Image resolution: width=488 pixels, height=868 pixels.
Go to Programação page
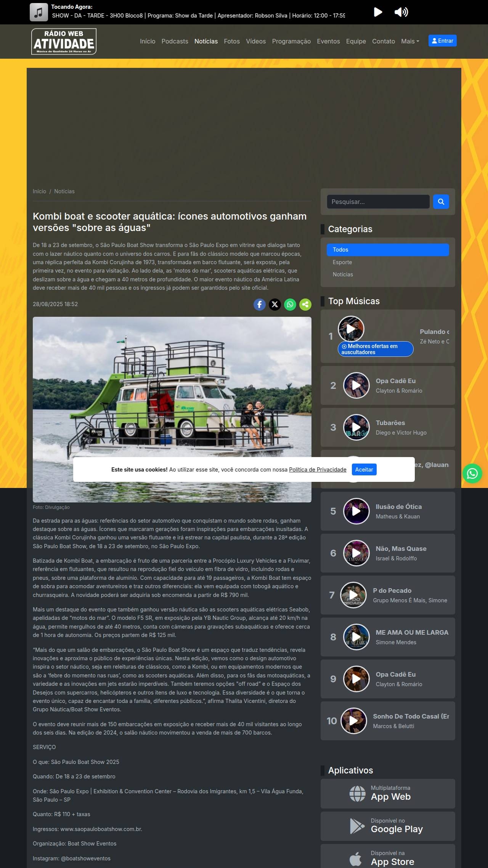pyautogui.click(x=291, y=41)
